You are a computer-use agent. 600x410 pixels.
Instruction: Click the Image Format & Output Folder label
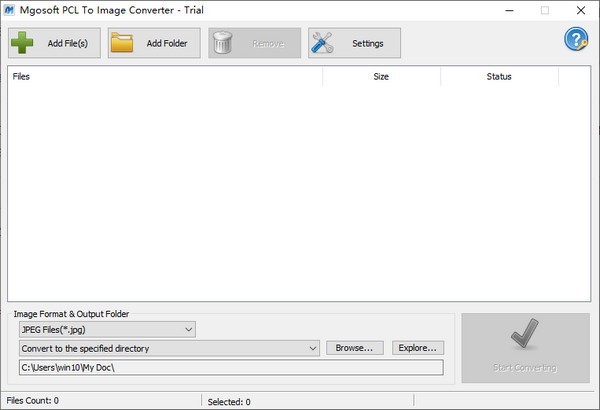click(x=72, y=314)
